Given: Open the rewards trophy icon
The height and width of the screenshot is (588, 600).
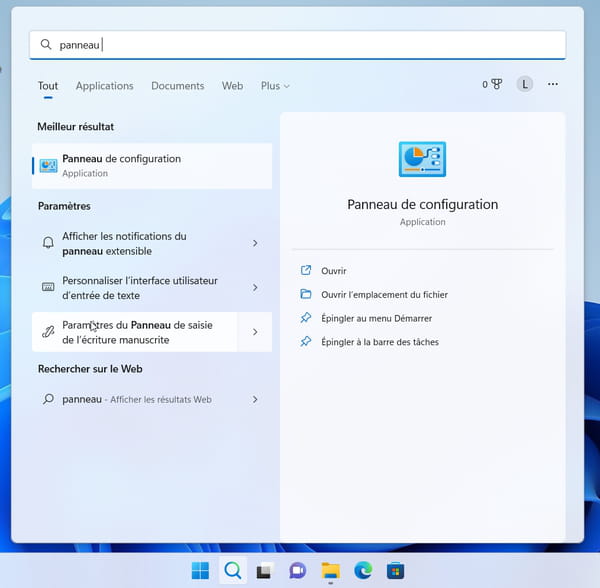Looking at the screenshot, I should (x=497, y=84).
